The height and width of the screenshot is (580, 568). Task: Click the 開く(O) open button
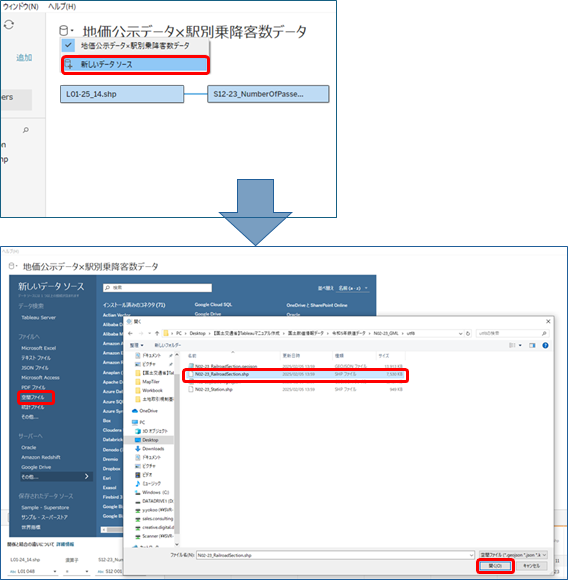[495, 566]
